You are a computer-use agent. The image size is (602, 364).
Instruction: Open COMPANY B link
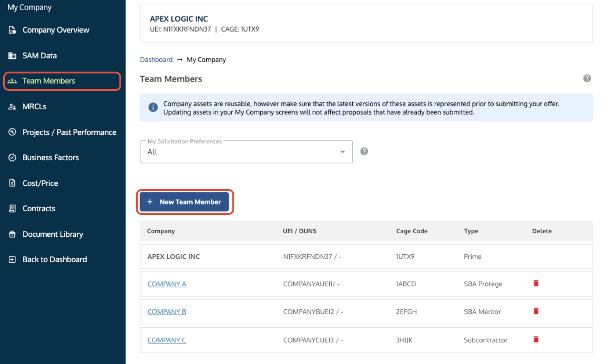tap(167, 312)
